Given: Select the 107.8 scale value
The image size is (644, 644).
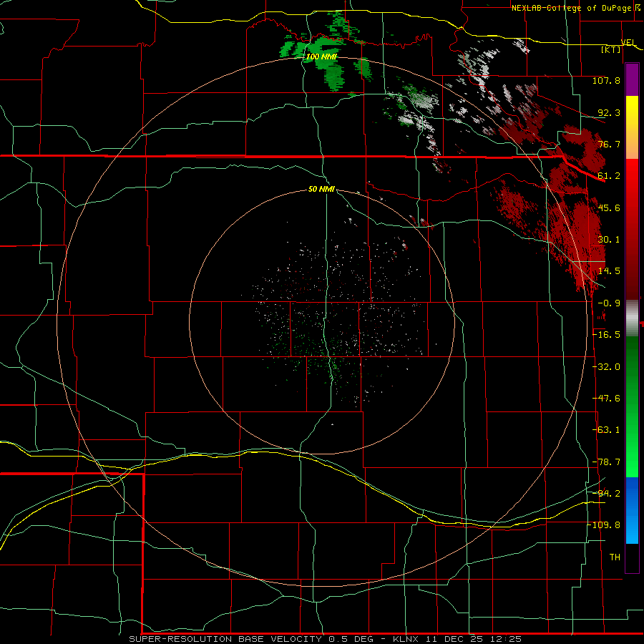Looking at the screenshot, I should pos(606,80).
